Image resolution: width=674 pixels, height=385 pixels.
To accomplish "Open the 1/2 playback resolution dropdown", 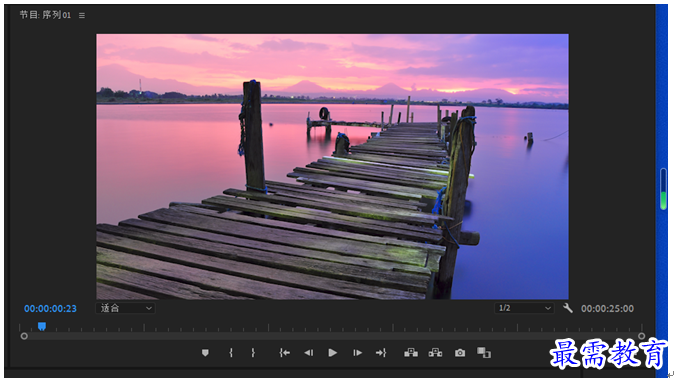I will click(524, 308).
